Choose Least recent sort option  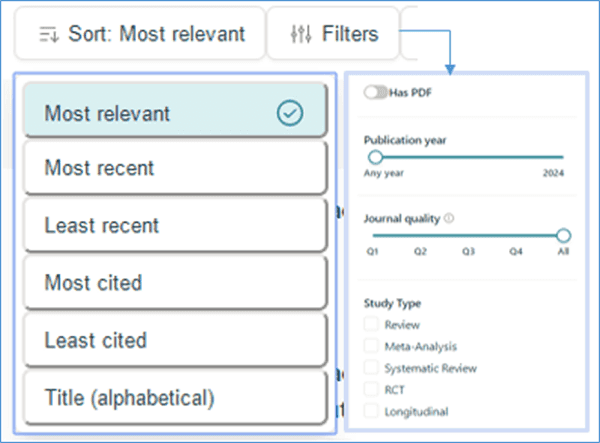click(x=176, y=225)
